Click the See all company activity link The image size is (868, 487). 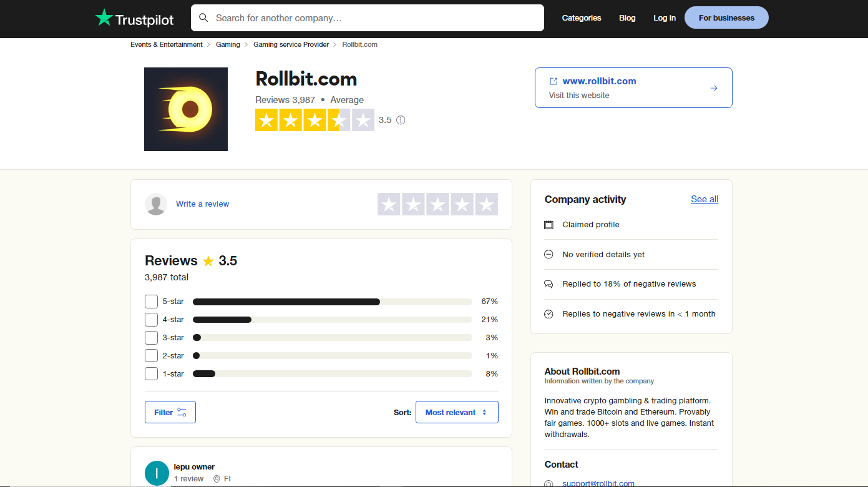coord(705,199)
